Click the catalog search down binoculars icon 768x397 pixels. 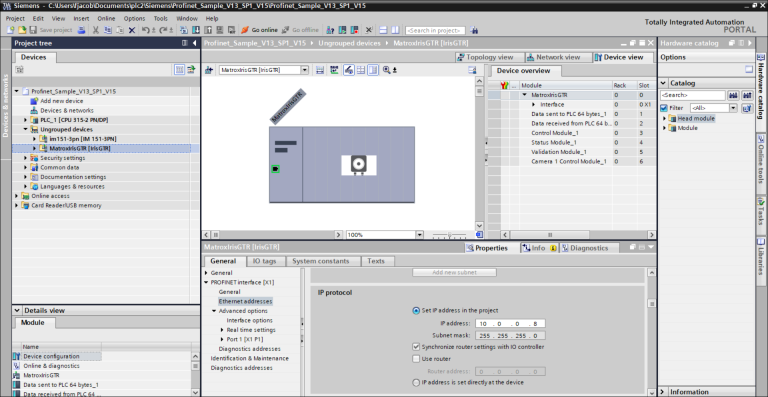pos(733,95)
